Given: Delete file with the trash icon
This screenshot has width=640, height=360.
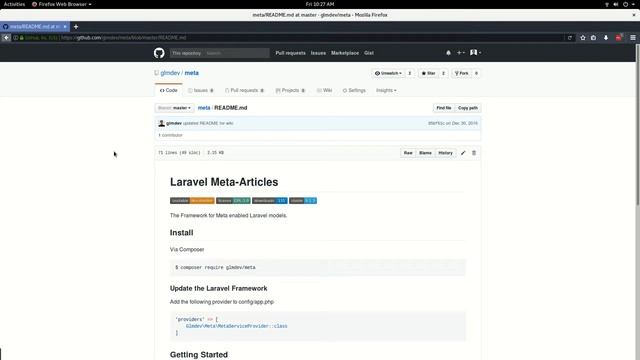Looking at the screenshot, I should point(474,153).
